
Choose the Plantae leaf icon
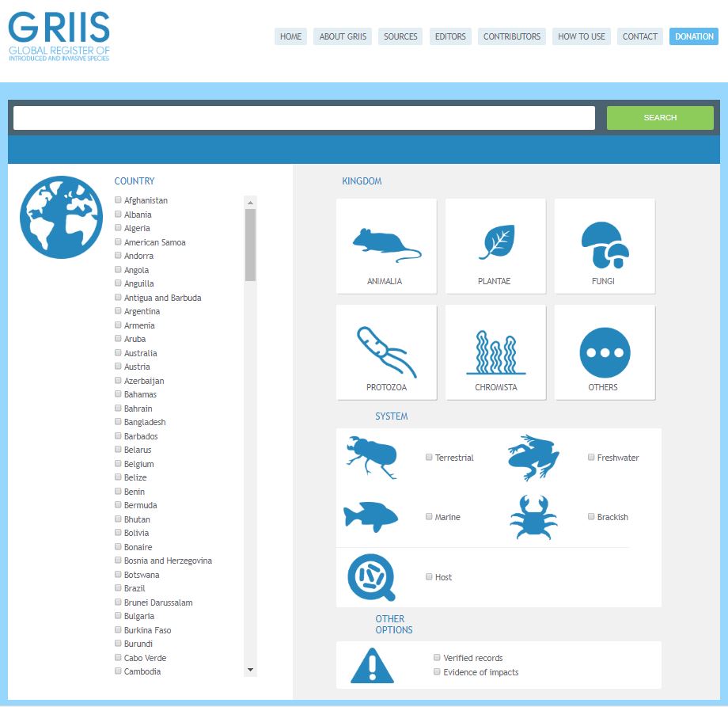pos(495,243)
